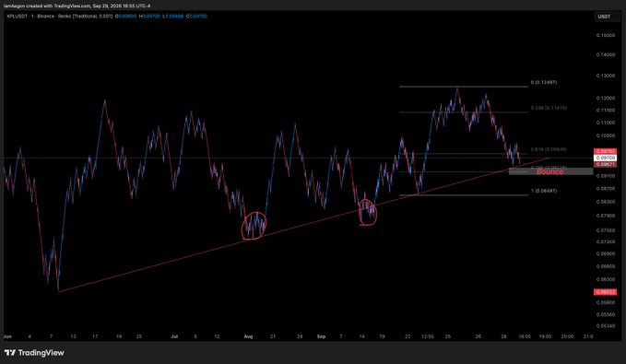
Task: Click the 24 date label on time axis
Action: [300, 337]
